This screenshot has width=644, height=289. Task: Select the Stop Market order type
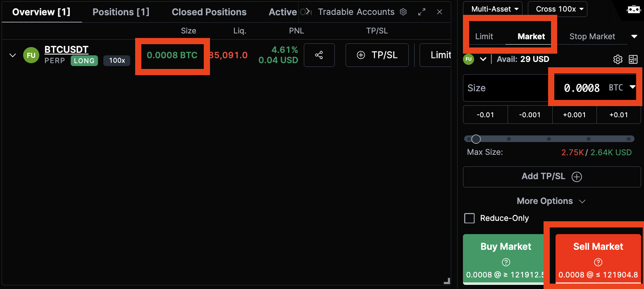pyautogui.click(x=592, y=36)
